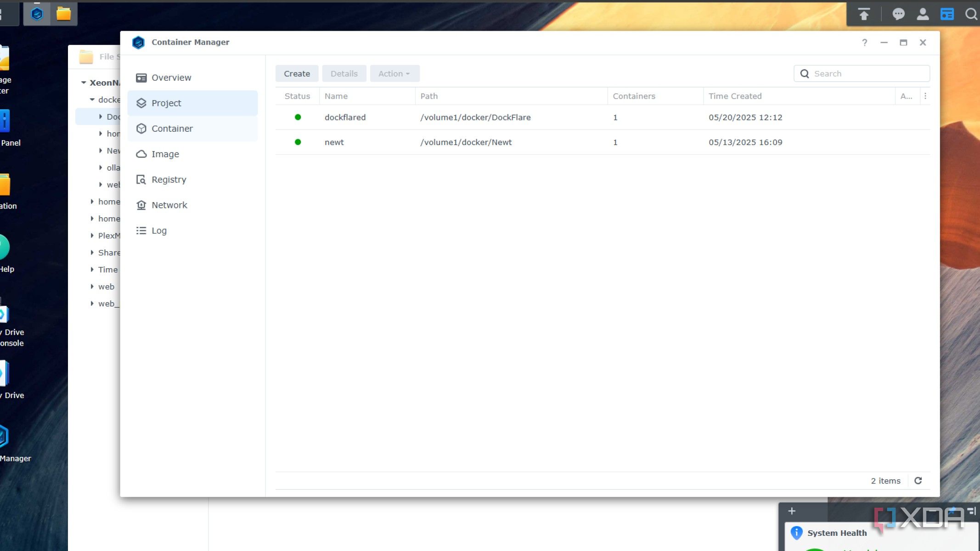The height and width of the screenshot is (551, 980).
Task: Toggle the widgets panel icon in taskbar
Action: point(947,14)
